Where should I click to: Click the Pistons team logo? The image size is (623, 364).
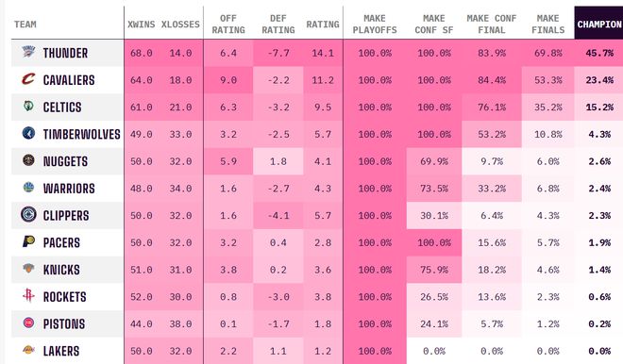[x=28, y=323]
